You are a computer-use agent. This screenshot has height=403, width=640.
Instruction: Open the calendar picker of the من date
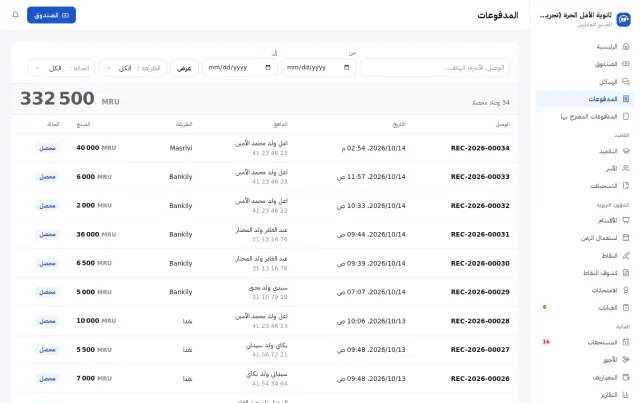[x=347, y=67]
